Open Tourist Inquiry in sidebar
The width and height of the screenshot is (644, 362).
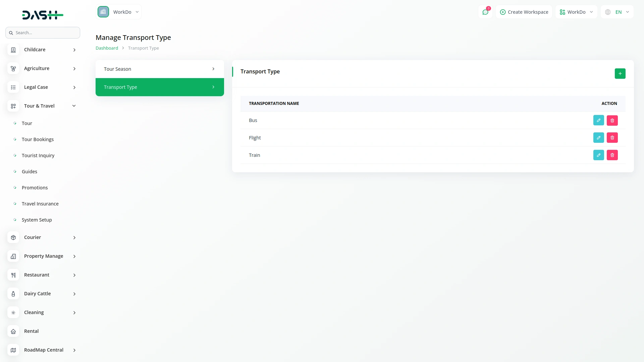[38, 156]
